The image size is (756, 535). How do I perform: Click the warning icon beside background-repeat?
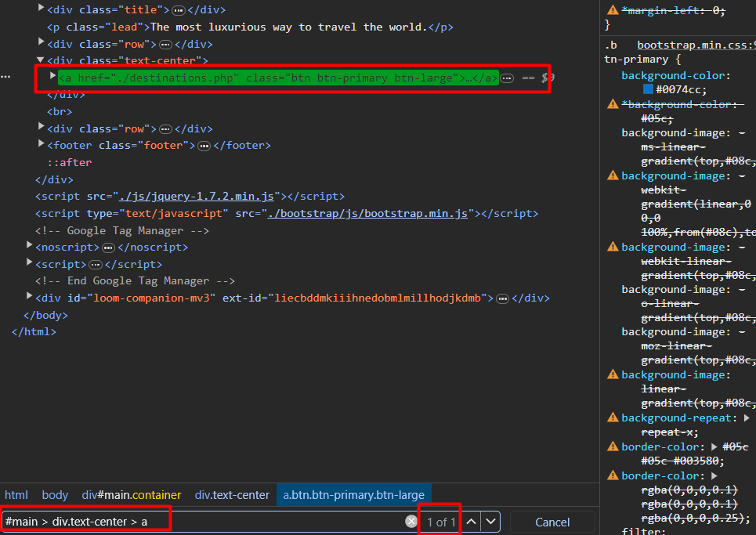pos(613,417)
